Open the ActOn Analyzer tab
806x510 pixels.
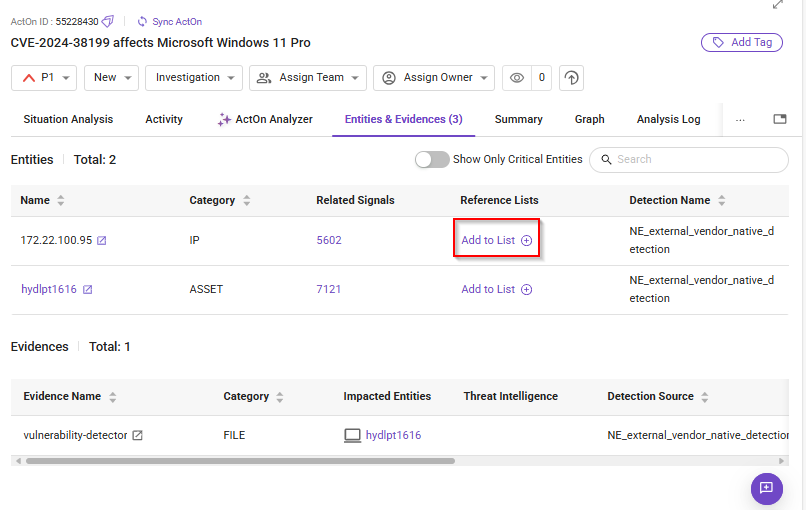pyautogui.click(x=265, y=119)
